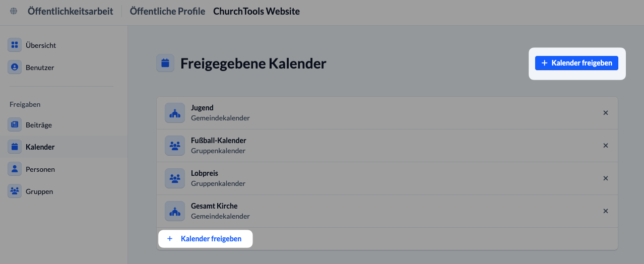Open the Personen icon in sidebar
The height and width of the screenshot is (264, 644).
pos(15,169)
